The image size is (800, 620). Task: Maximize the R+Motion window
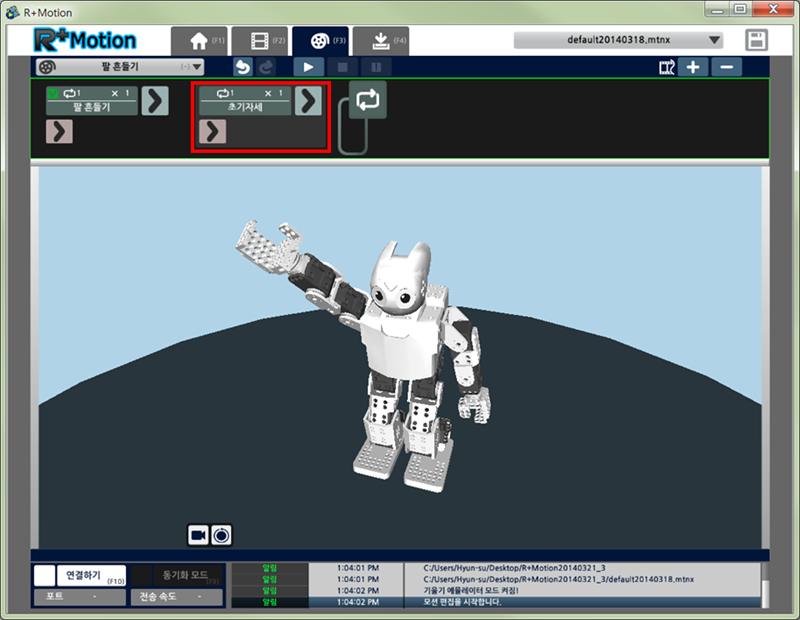click(740, 9)
